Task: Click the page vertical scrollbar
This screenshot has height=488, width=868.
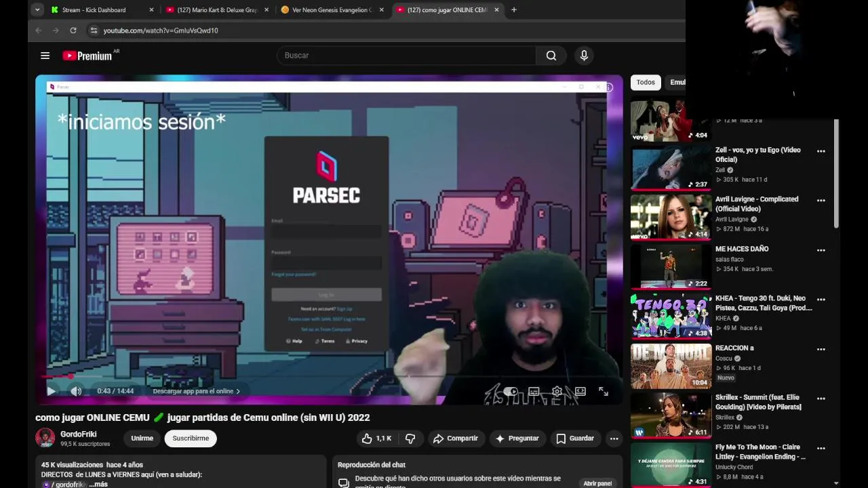Action: point(836,174)
